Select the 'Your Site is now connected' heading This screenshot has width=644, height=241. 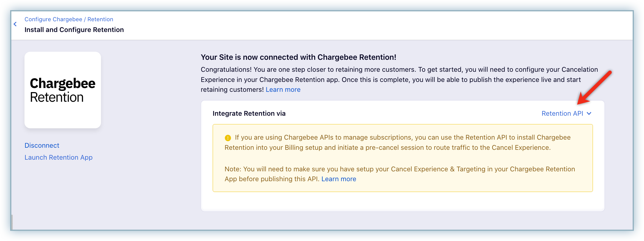click(298, 57)
